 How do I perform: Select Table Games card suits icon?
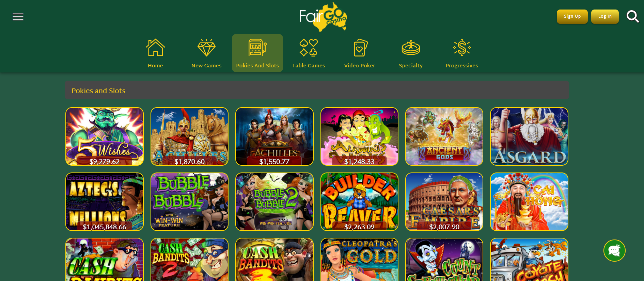pyautogui.click(x=309, y=47)
